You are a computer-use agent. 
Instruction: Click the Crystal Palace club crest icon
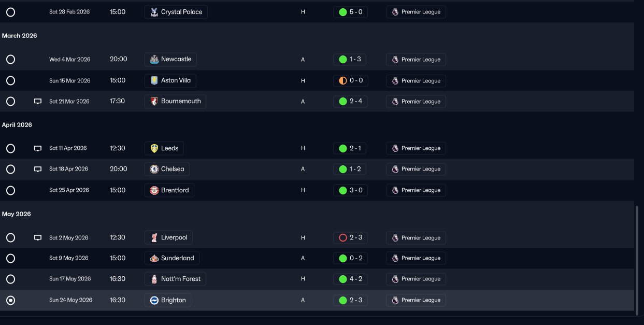coord(154,12)
